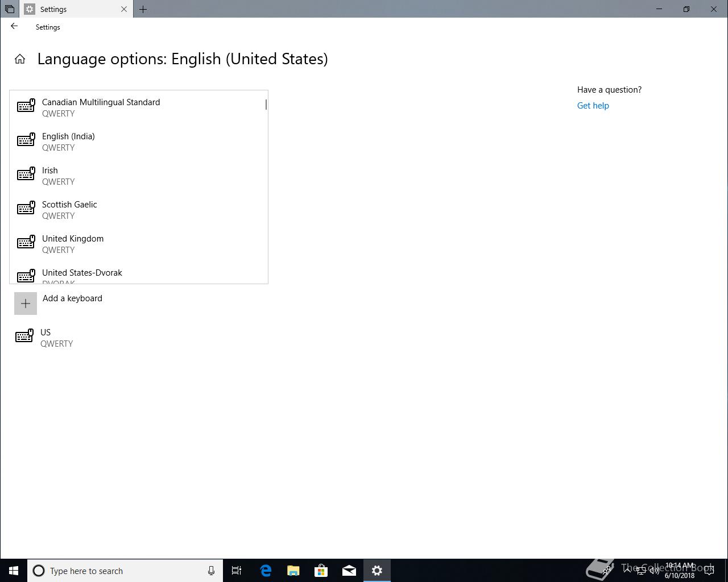Click the volume icon in system tray
Image resolution: width=728 pixels, height=582 pixels.
tap(654, 571)
